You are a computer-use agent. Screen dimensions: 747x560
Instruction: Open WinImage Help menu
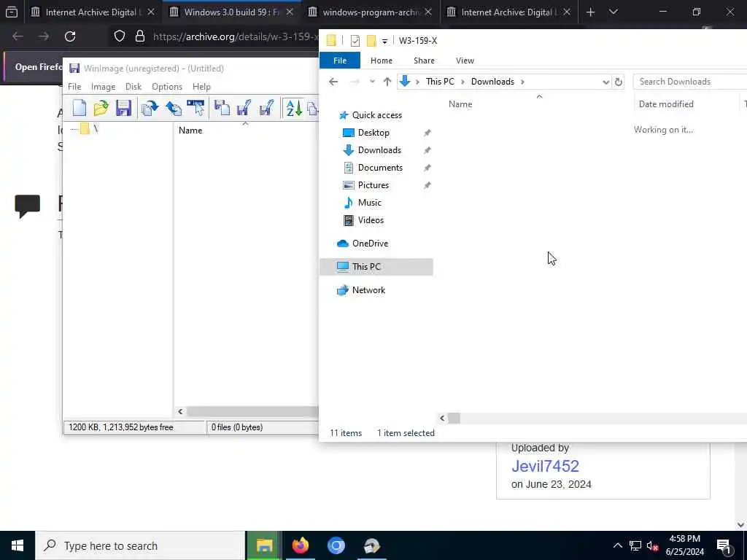point(201,87)
